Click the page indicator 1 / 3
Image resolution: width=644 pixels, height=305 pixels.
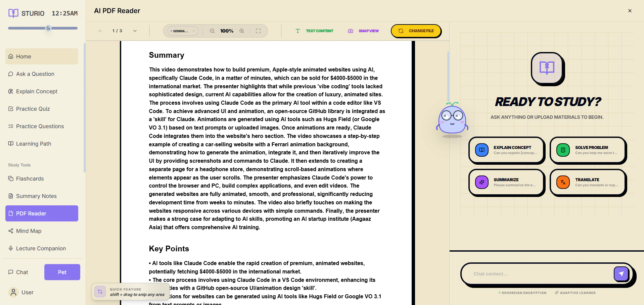117,31
